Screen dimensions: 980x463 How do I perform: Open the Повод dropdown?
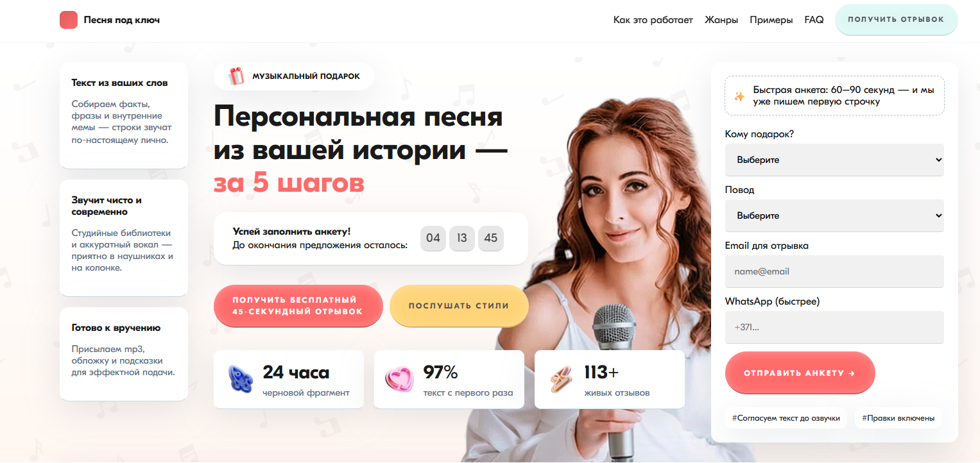[x=834, y=215]
